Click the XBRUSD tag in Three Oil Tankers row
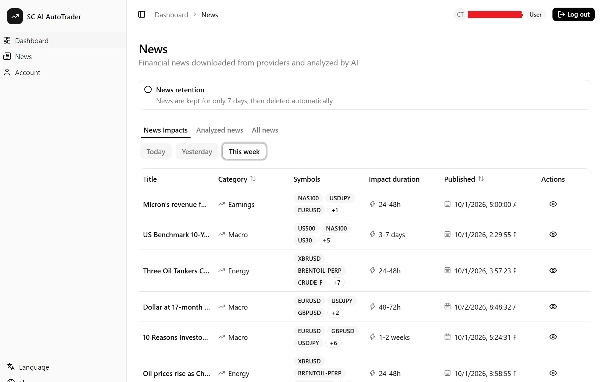Screen dimensions: 600x382 click(x=309, y=258)
